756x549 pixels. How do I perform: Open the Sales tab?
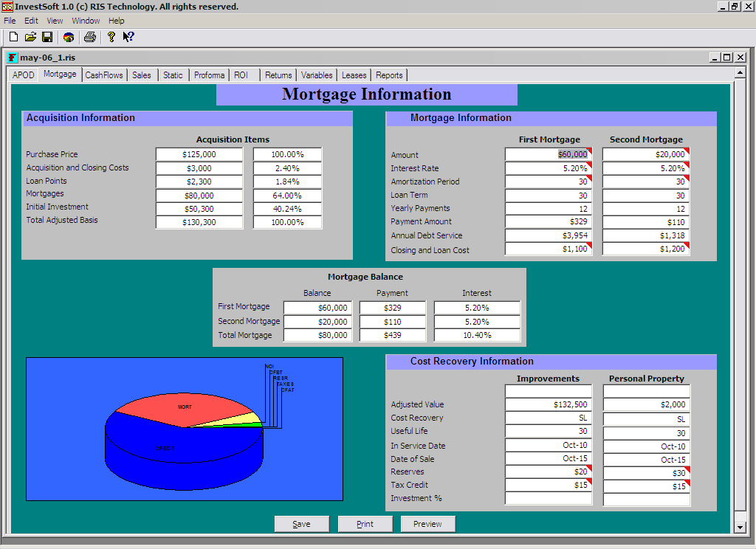[x=142, y=75]
